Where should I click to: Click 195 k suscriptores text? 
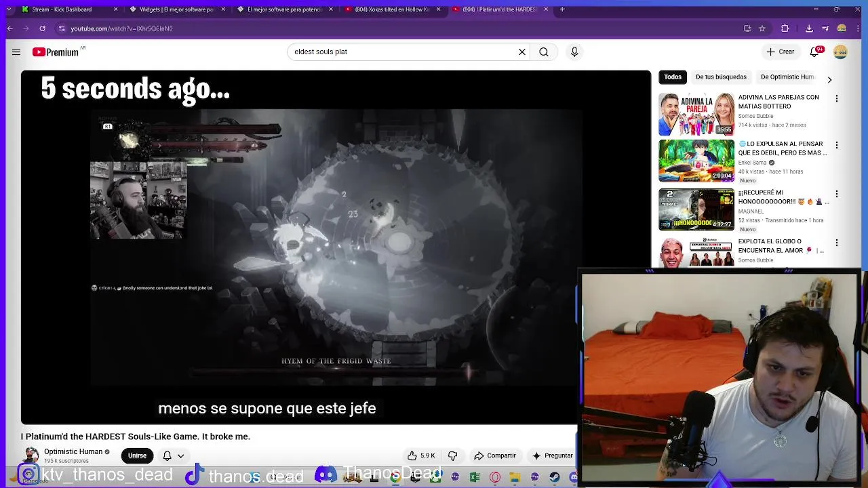click(66, 461)
